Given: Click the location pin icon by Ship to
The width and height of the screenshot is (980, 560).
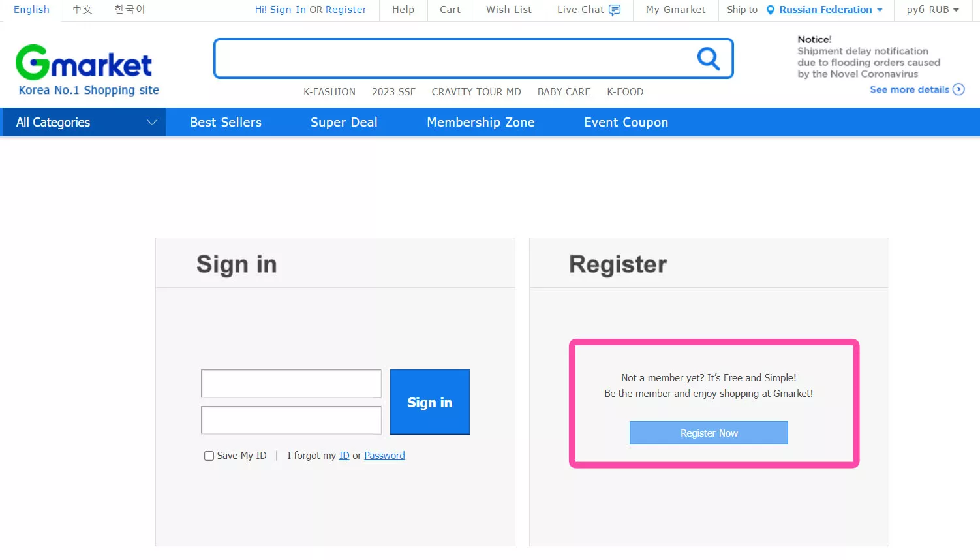Looking at the screenshot, I should click(x=771, y=10).
